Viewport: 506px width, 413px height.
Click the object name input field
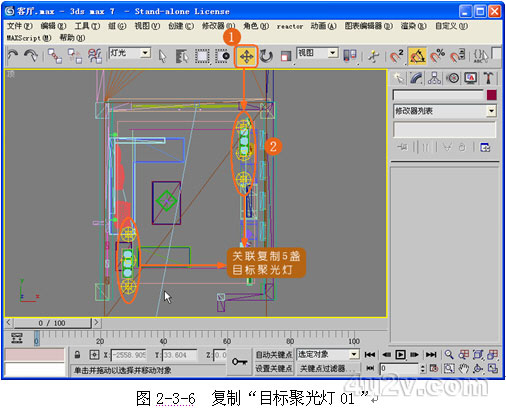[x=438, y=95]
